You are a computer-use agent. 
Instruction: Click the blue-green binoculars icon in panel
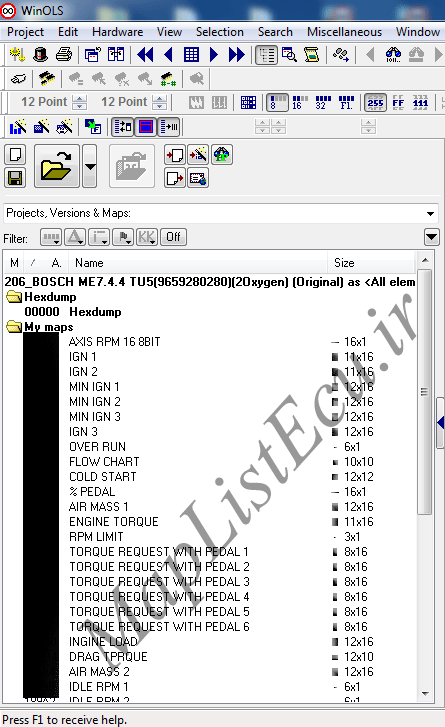pyautogui.click(x=222, y=155)
